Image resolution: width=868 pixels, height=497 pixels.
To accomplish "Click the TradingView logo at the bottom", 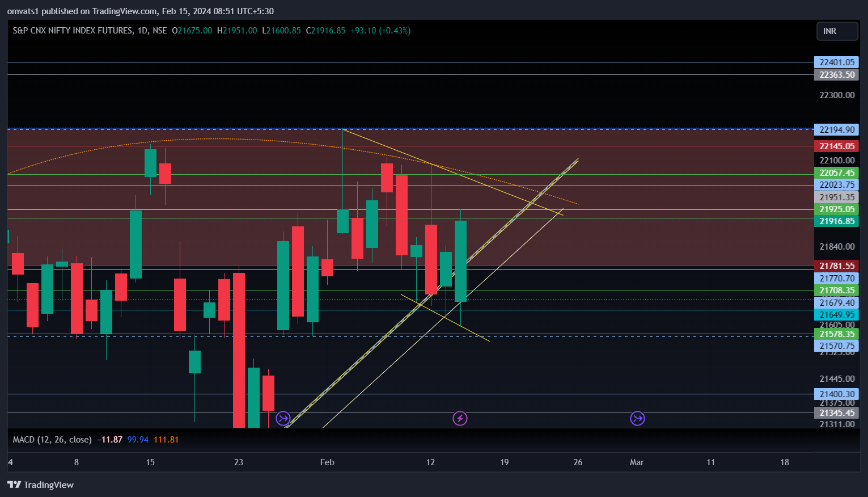I will pos(40,485).
